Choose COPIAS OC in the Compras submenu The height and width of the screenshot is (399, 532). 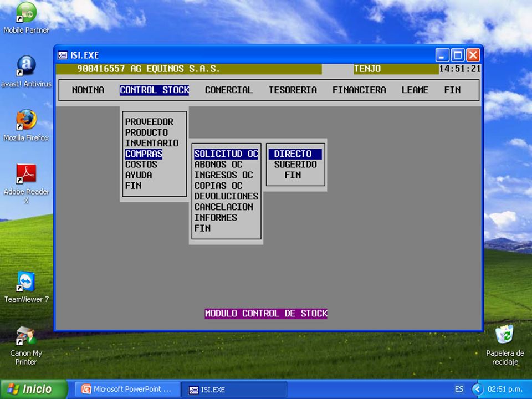point(218,186)
